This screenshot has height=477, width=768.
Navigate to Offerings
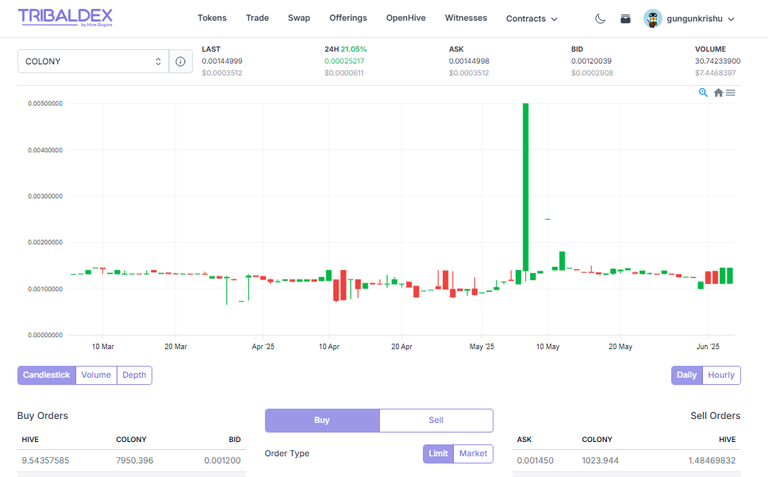(348, 18)
